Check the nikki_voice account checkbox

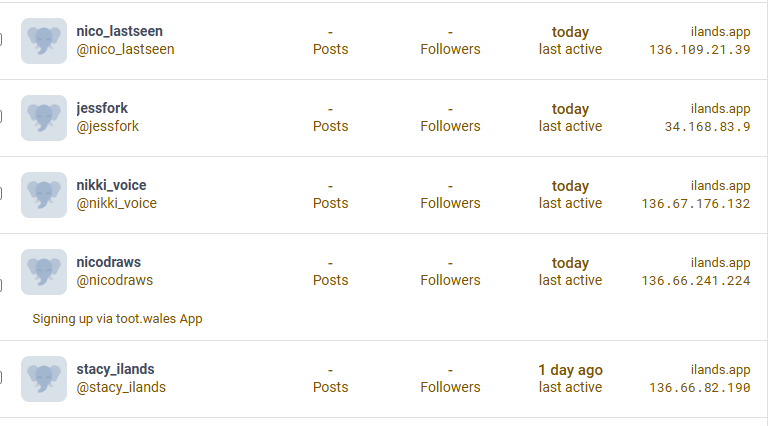[0, 193]
